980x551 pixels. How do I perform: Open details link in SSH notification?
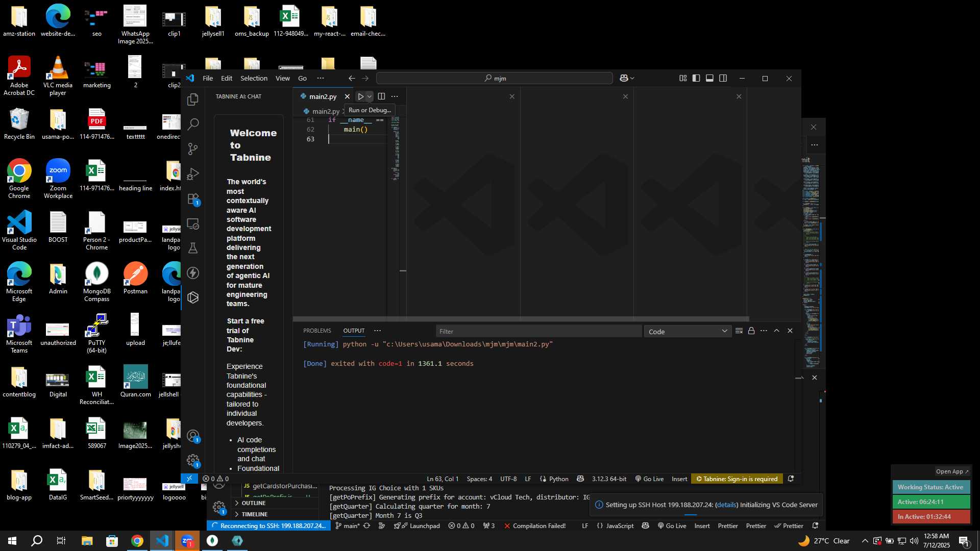point(726,505)
